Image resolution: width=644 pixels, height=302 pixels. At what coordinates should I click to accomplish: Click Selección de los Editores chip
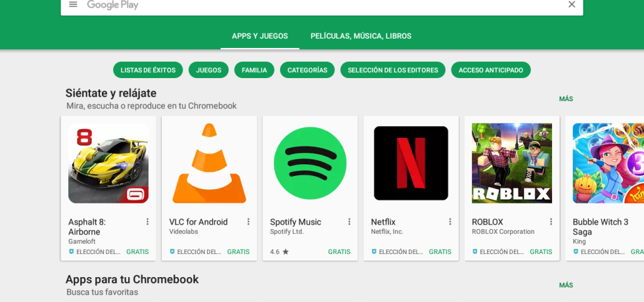392,70
